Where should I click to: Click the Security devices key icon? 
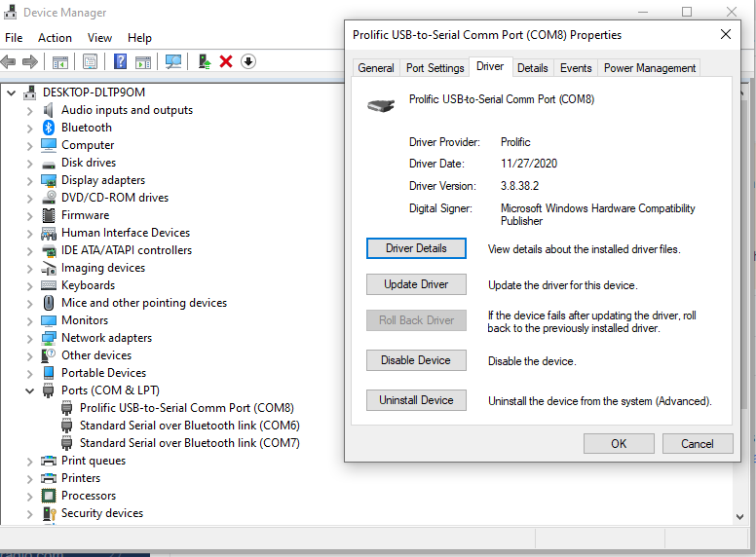[49, 513]
